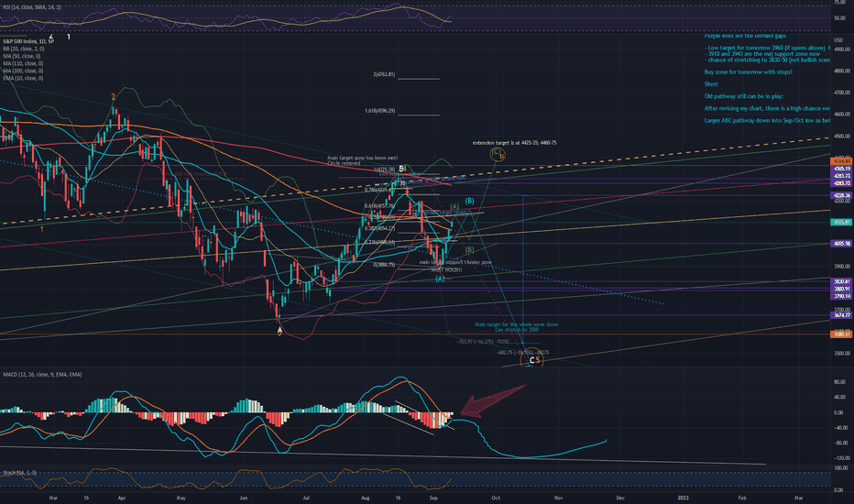Select the circled C 5 wave label

(531, 359)
